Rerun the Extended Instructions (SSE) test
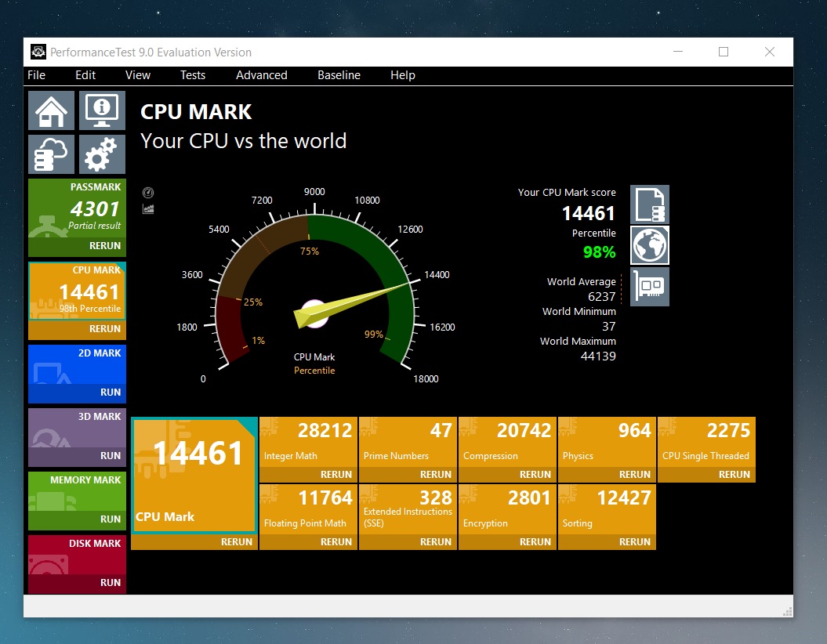This screenshot has width=827, height=644. (408, 542)
